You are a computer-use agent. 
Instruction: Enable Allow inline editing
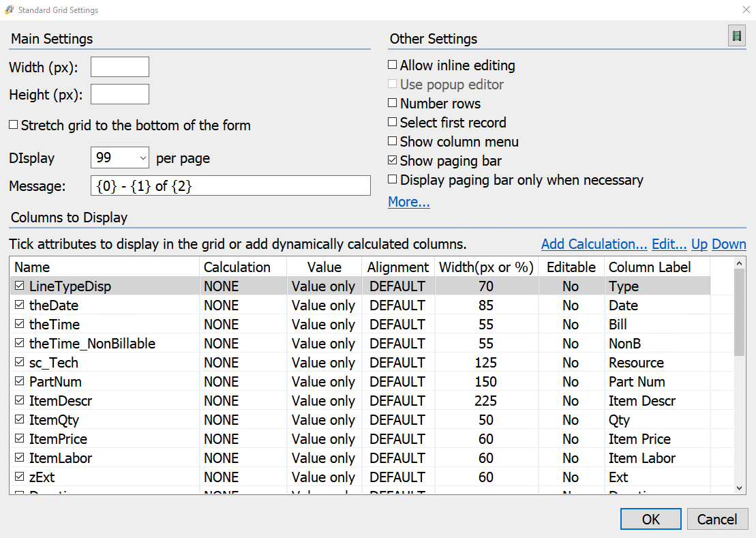click(393, 65)
